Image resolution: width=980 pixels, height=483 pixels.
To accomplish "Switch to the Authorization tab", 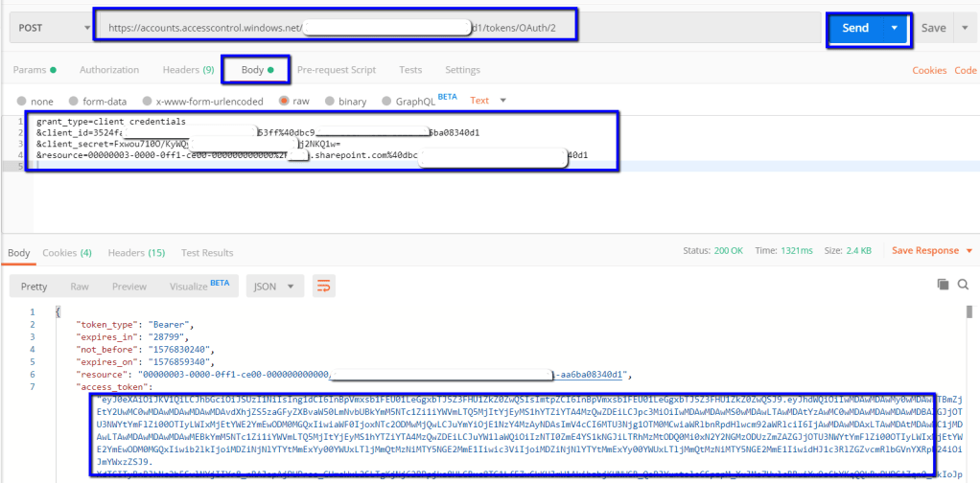I will [x=108, y=70].
